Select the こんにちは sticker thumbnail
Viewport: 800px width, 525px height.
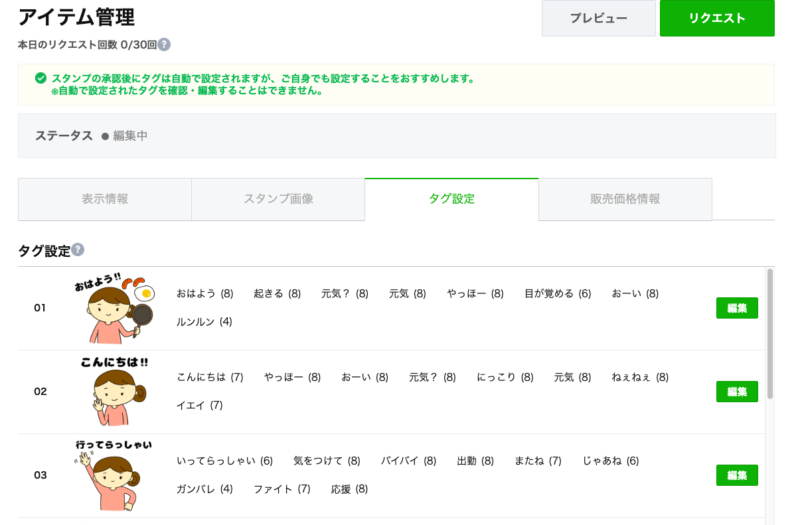coord(114,391)
